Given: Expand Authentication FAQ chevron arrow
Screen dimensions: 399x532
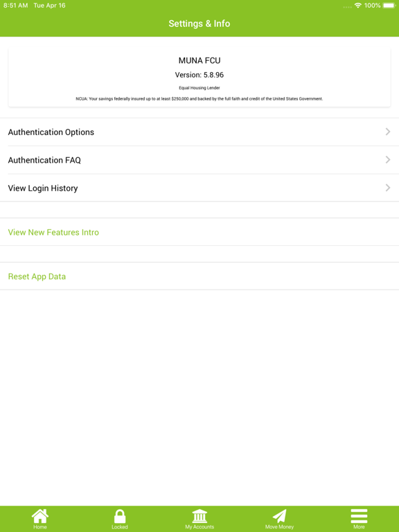Looking at the screenshot, I should [388, 160].
